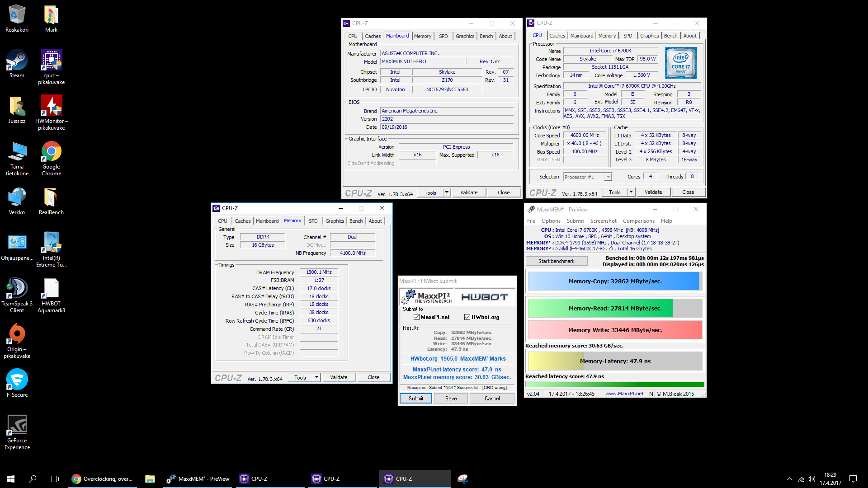This screenshot has width=868, height=488.
Task: Click the Intel Core i7 logo image
Action: pyautogui.click(x=681, y=63)
